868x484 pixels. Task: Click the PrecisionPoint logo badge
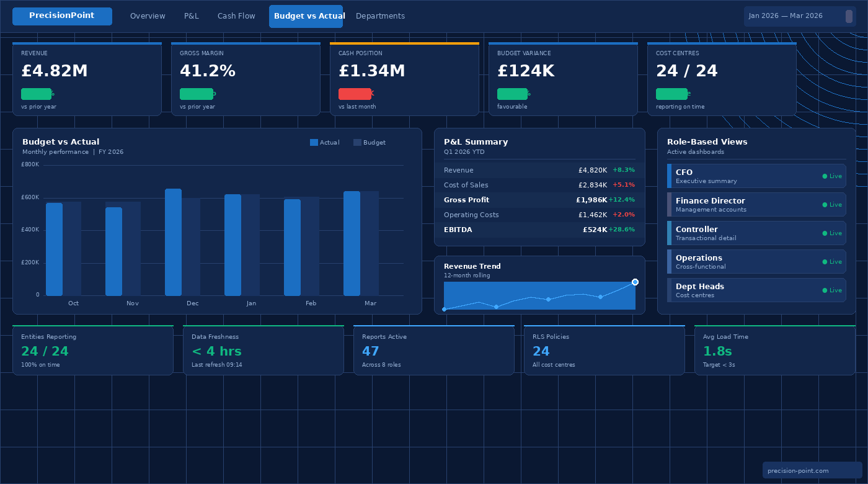62,16
